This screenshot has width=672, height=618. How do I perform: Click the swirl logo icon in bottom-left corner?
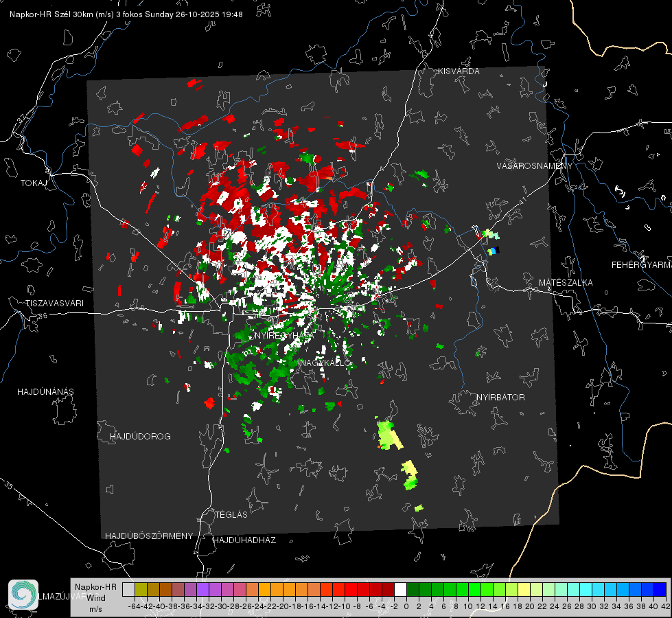(23, 595)
